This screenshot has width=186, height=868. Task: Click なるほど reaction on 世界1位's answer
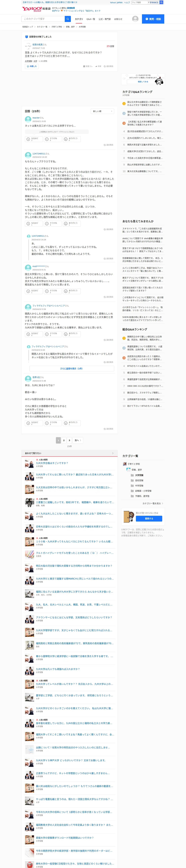tap(34, 423)
